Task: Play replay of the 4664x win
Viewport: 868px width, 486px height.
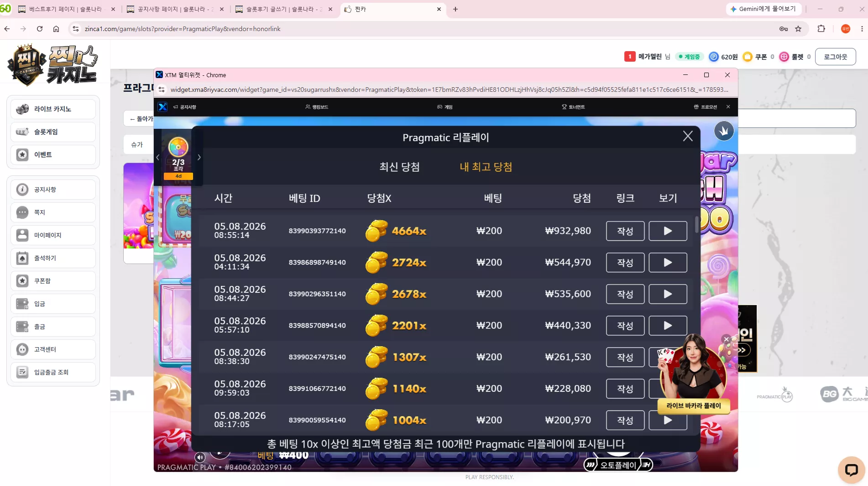Action: [x=668, y=231]
